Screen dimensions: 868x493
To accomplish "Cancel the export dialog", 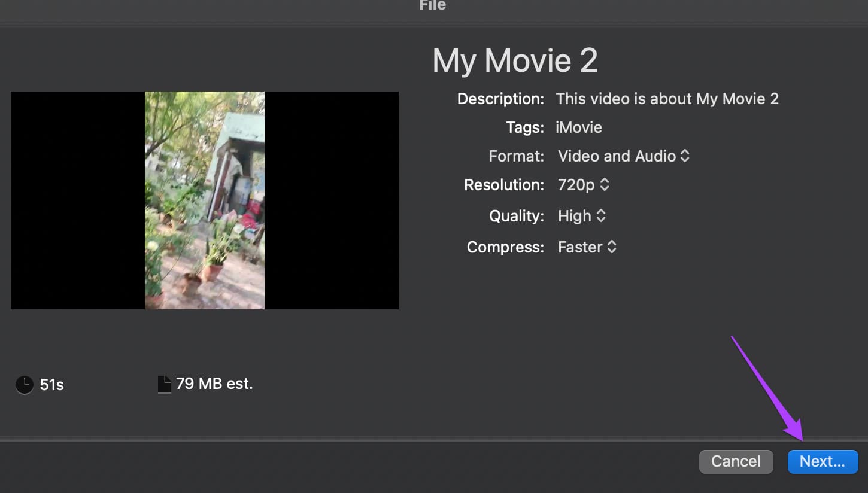I will (736, 461).
